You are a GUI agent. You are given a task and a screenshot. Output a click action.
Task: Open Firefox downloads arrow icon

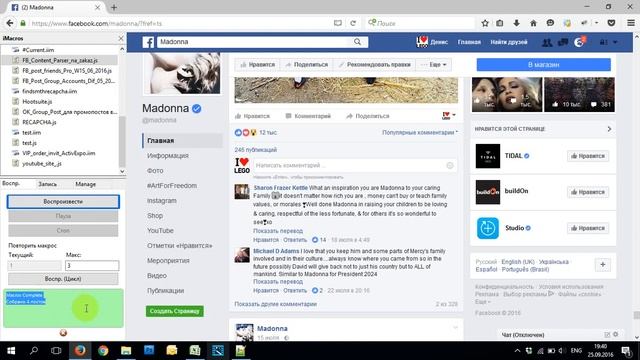(516, 23)
